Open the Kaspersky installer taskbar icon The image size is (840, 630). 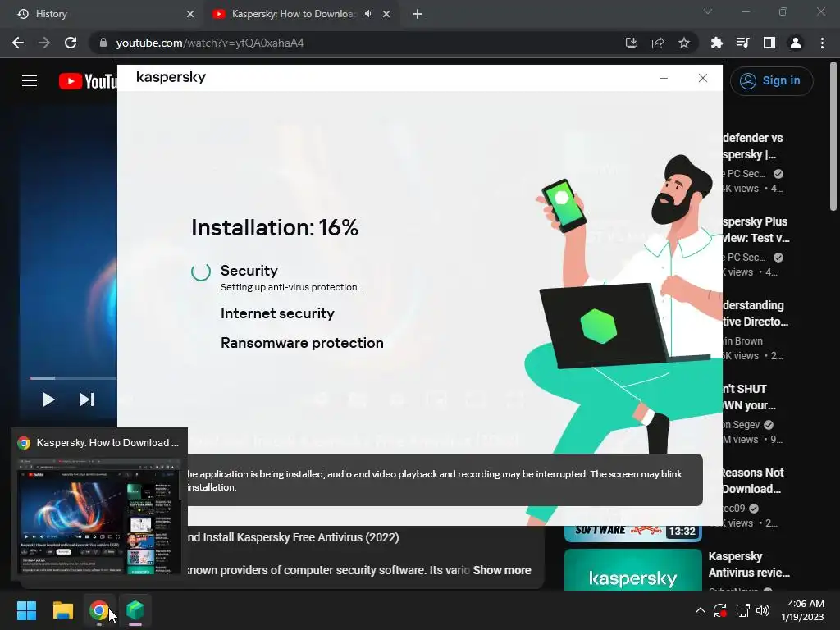point(135,610)
